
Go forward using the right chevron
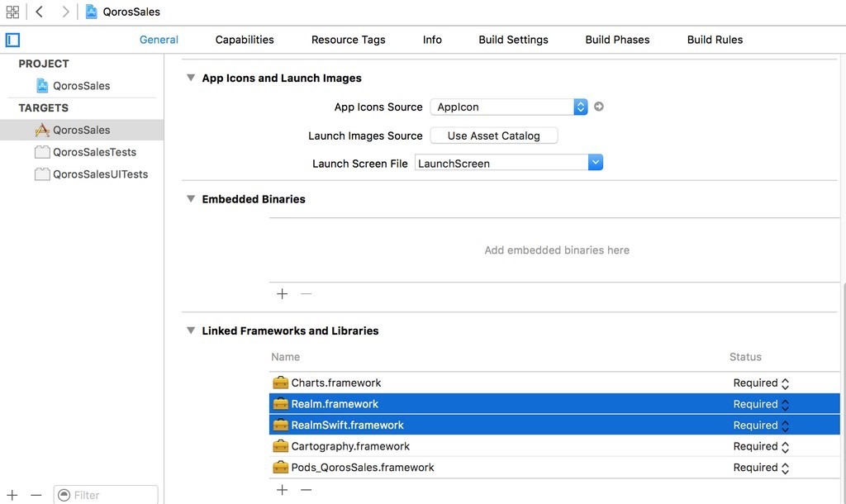point(65,12)
